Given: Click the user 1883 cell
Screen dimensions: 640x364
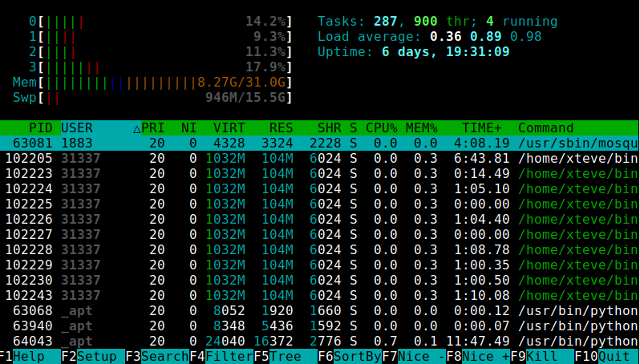Looking at the screenshot, I should point(77,144).
